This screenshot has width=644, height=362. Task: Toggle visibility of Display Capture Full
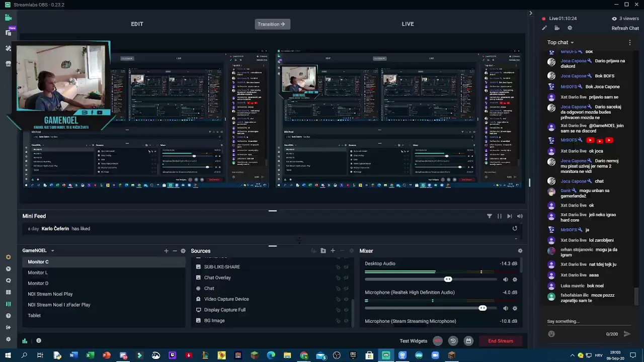pyautogui.click(x=346, y=310)
